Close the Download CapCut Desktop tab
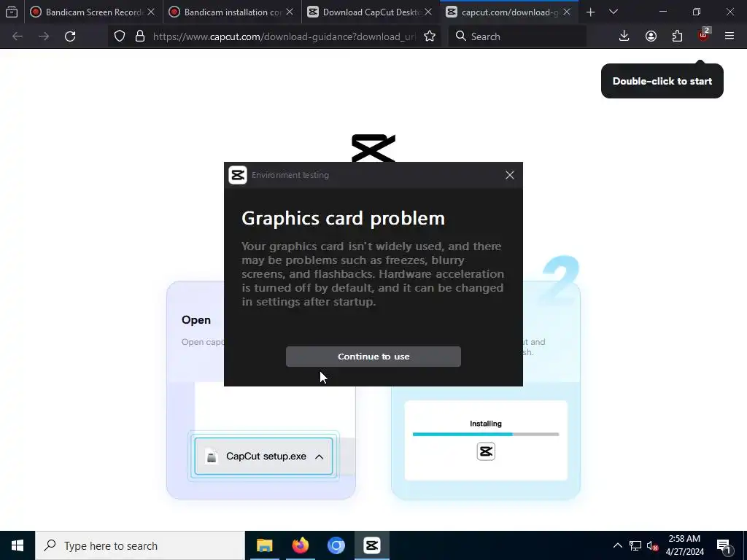Viewport: 747px width, 560px height. point(428,12)
